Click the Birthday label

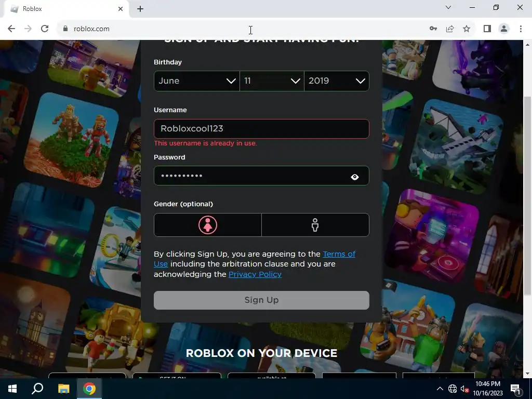[x=168, y=62]
